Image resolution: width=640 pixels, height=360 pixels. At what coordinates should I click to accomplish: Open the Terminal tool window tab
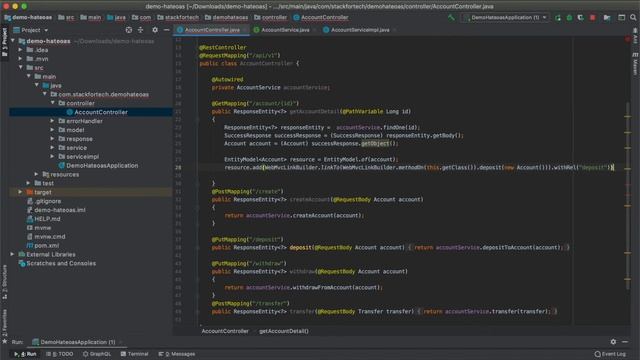click(x=134, y=354)
